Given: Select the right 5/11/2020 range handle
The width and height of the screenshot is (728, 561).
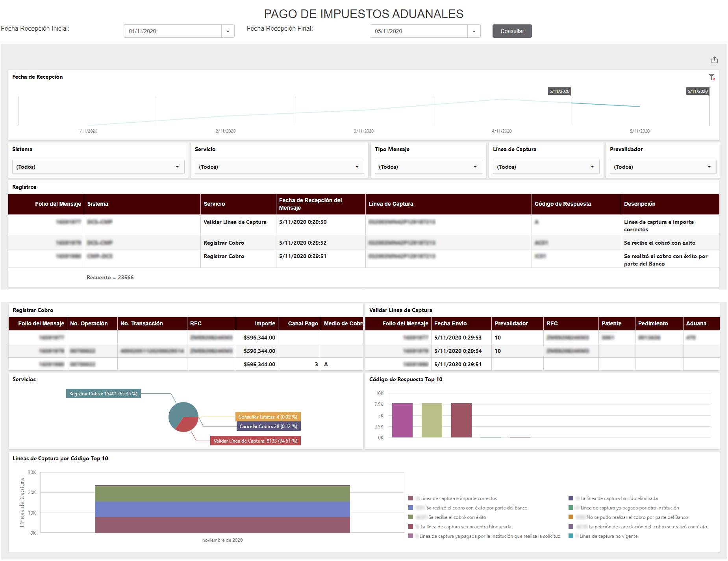Looking at the screenshot, I should tap(698, 91).
